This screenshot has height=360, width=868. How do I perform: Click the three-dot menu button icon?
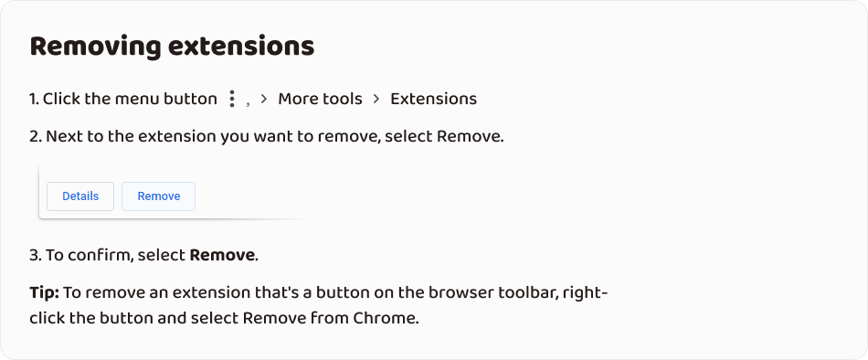click(x=232, y=100)
